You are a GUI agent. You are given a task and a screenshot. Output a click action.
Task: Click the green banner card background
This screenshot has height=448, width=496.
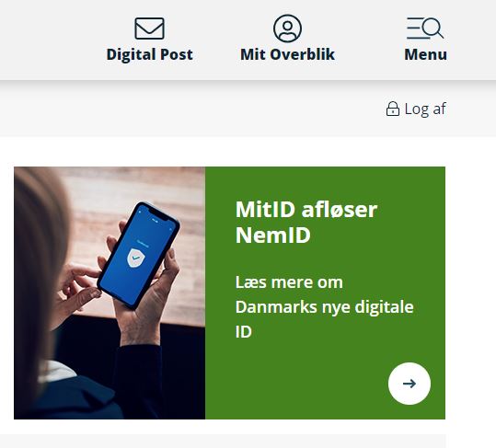click(325, 293)
